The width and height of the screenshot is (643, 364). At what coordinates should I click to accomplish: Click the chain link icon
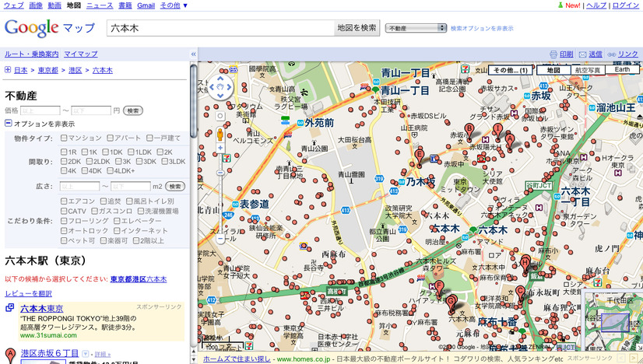point(611,54)
